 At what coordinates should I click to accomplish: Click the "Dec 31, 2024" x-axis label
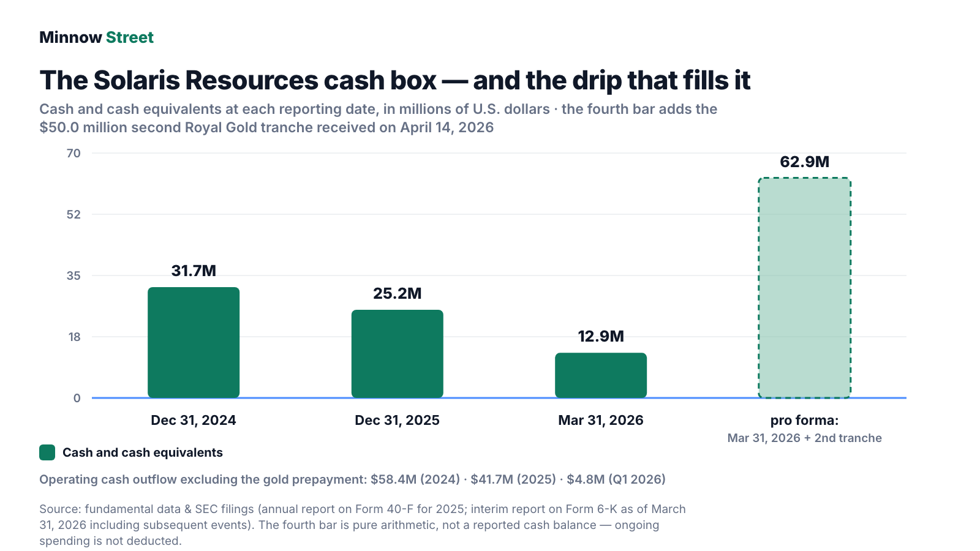pos(194,420)
